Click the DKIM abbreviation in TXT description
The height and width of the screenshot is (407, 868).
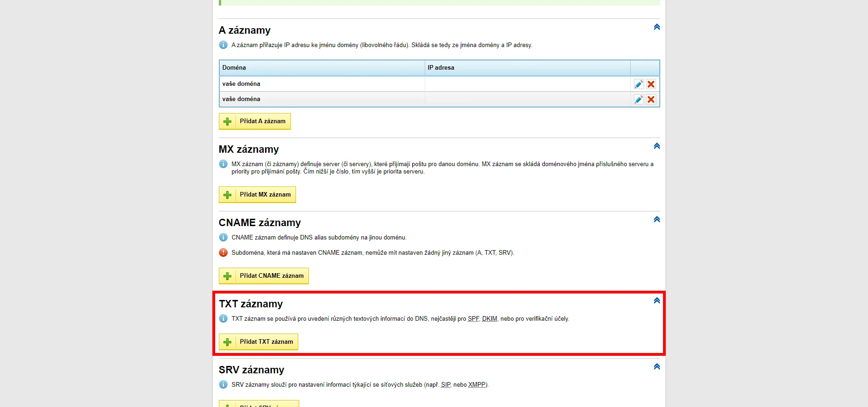coord(489,319)
